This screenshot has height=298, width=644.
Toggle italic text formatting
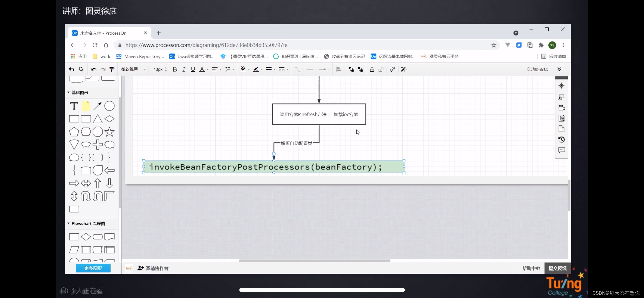[184, 69]
